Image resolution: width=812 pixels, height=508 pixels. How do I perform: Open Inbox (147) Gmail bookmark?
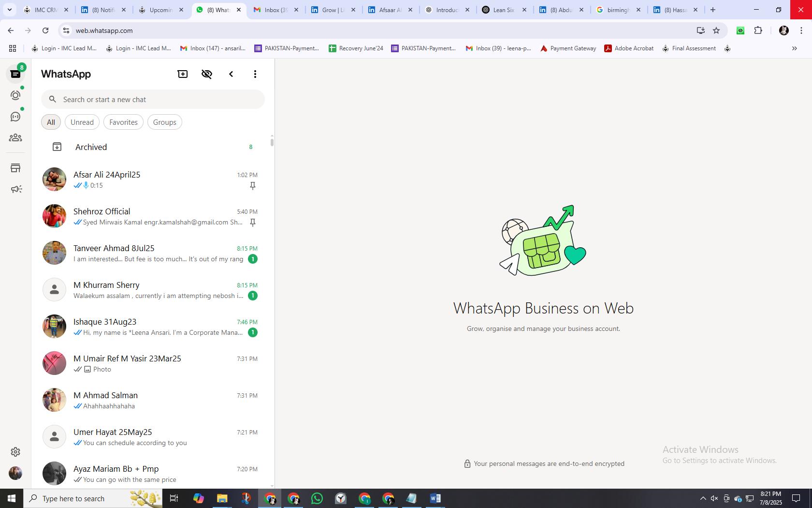213,48
